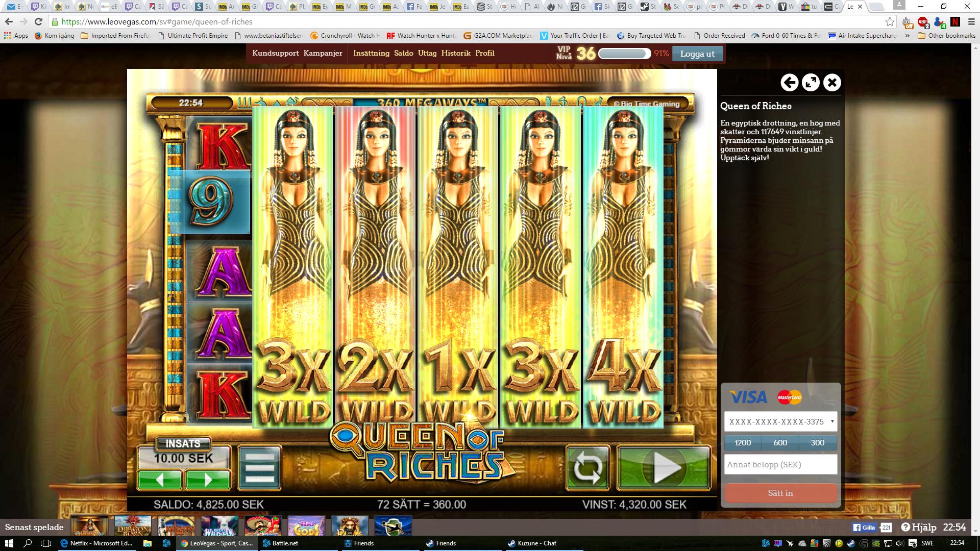Go back with the browser back arrow
The image size is (980, 551).
tap(9, 22)
